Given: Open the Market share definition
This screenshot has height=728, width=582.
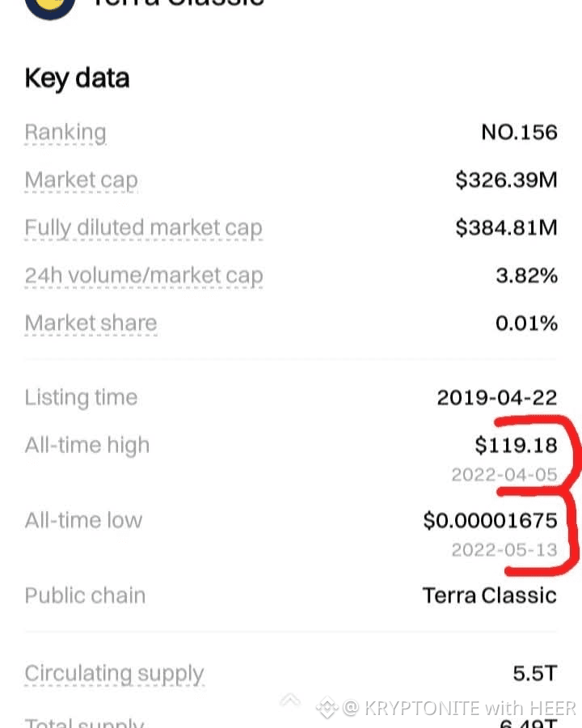Looking at the screenshot, I should pyautogui.click(x=91, y=324).
